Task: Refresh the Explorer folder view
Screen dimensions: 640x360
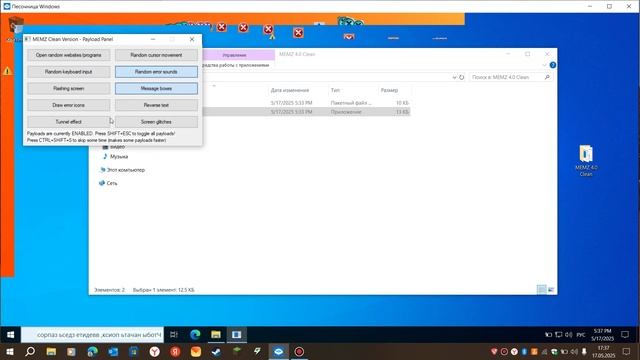Action: click(462, 77)
